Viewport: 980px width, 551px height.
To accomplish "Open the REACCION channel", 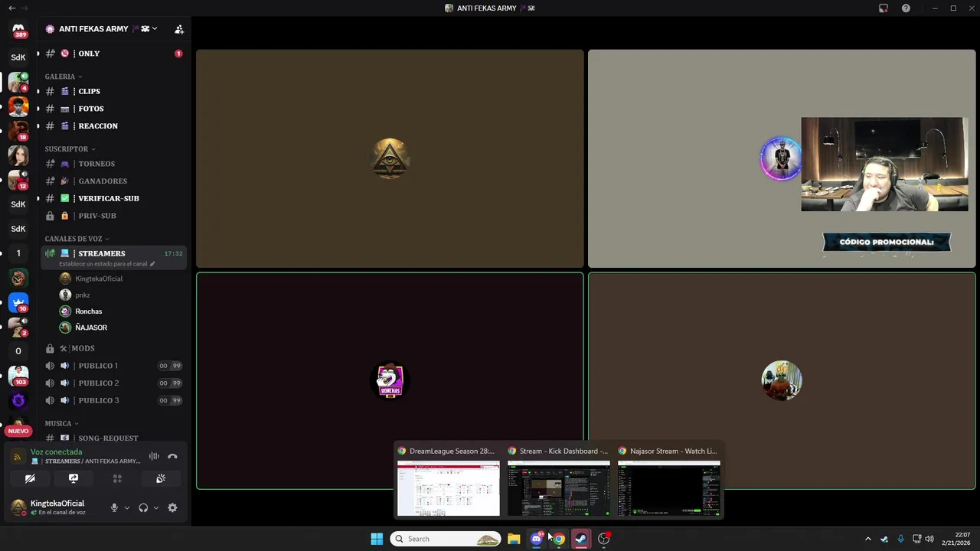I will [113, 126].
